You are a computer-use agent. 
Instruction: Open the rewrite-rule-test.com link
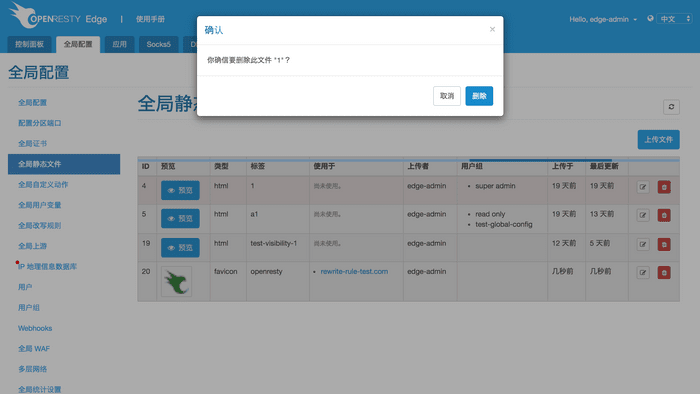point(354,271)
